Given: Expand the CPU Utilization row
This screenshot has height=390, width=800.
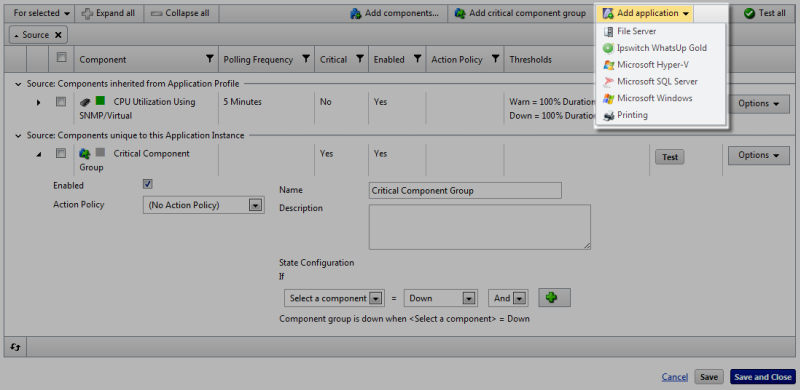Looking at the screenshot, I should (38, 103).
